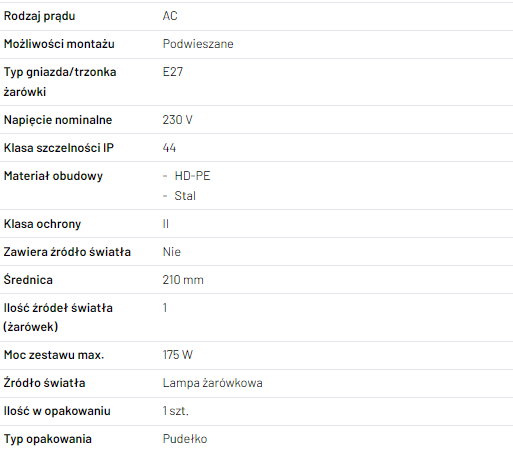Select the 'Nie' light source value

[172, 252]
